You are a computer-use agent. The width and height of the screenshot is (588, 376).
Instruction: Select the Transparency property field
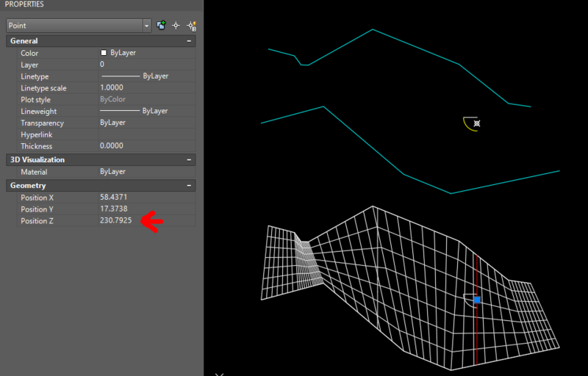(x=146, y=123)
